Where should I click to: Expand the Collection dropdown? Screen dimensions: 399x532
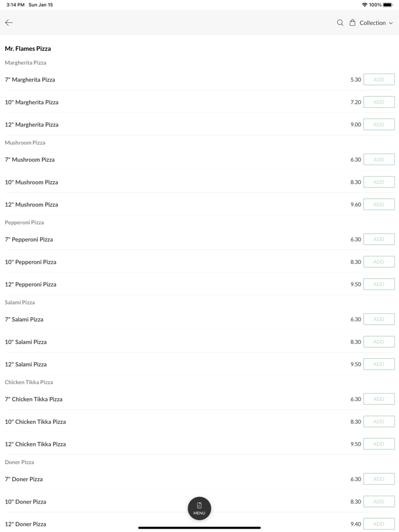pyautogui.click(x=376, y=23)
